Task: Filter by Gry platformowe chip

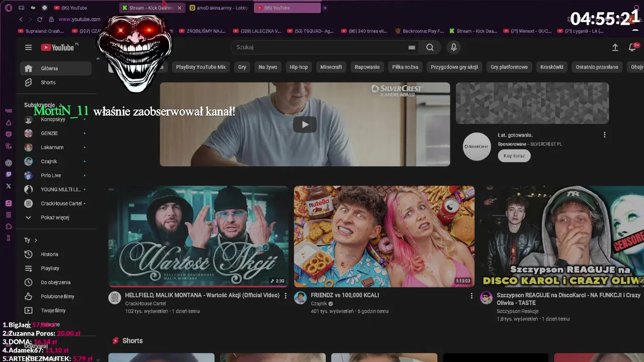Action: pyautogui.click(x=509, y=67)
